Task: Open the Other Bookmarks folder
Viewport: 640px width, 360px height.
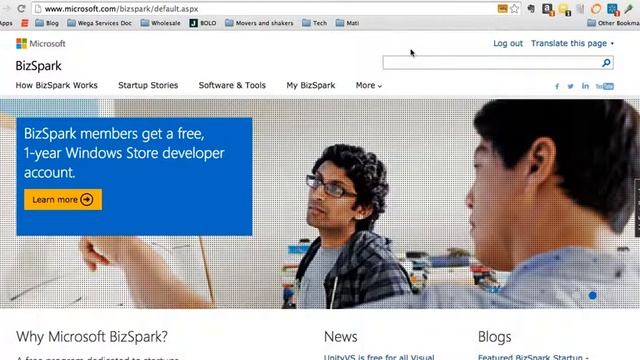Action: pyautogui.click(x=613, y=23)
